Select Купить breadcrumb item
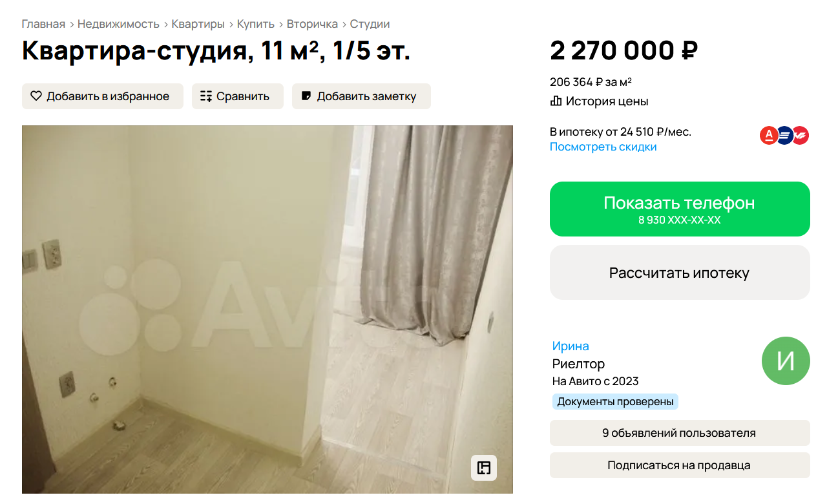 point(256,24)
